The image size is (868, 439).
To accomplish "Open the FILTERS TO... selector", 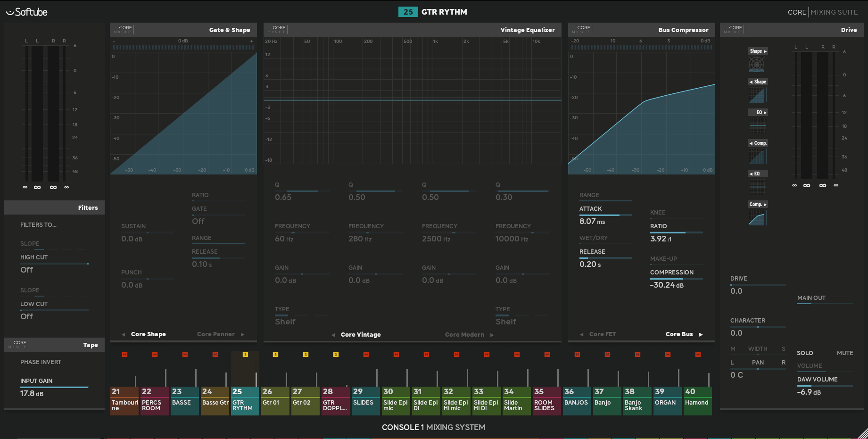I will tap(38, 225).
